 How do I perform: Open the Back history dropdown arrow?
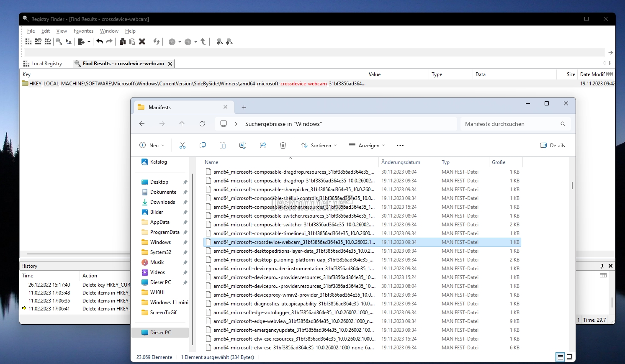180,42
